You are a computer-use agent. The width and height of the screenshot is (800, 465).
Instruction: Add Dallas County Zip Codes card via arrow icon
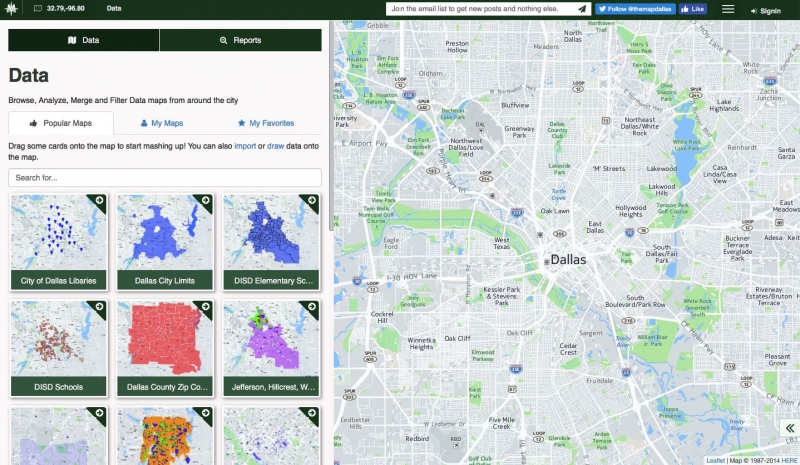click(206, 306)
